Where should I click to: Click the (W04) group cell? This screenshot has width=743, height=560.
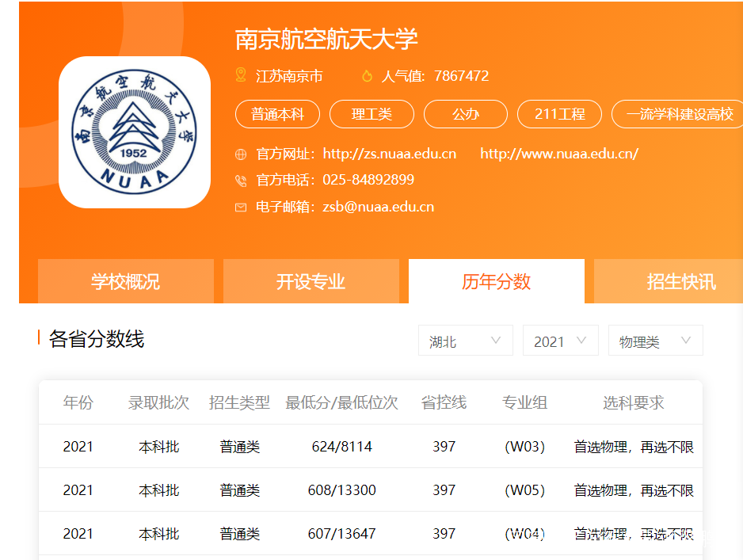tap(524, 534)
